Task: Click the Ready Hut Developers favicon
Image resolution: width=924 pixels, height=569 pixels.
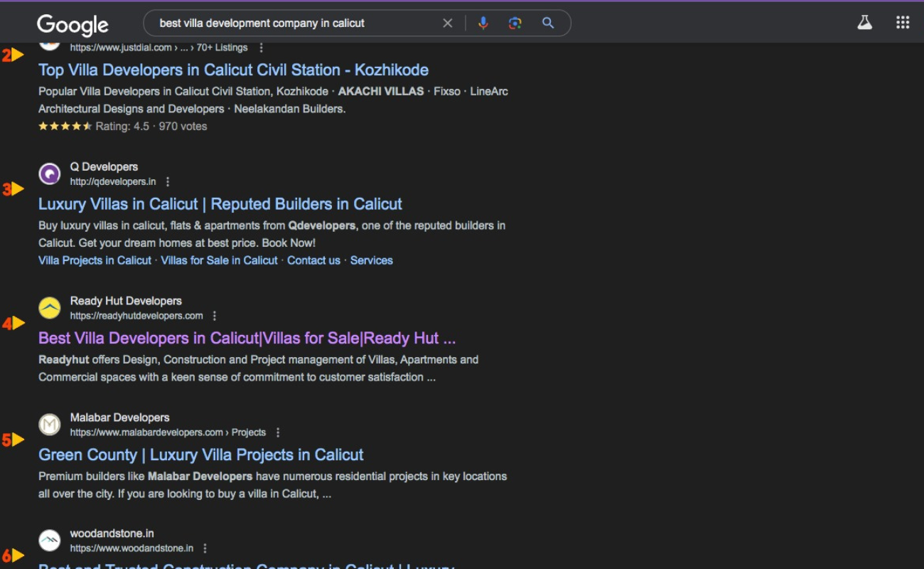Action: click(50, 308)
